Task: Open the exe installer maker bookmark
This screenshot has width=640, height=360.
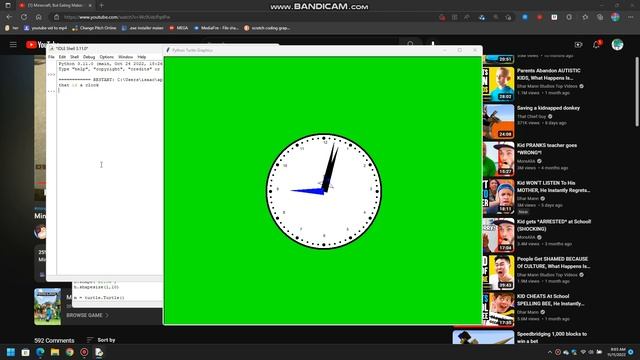Action: click(x=142, y=28)
